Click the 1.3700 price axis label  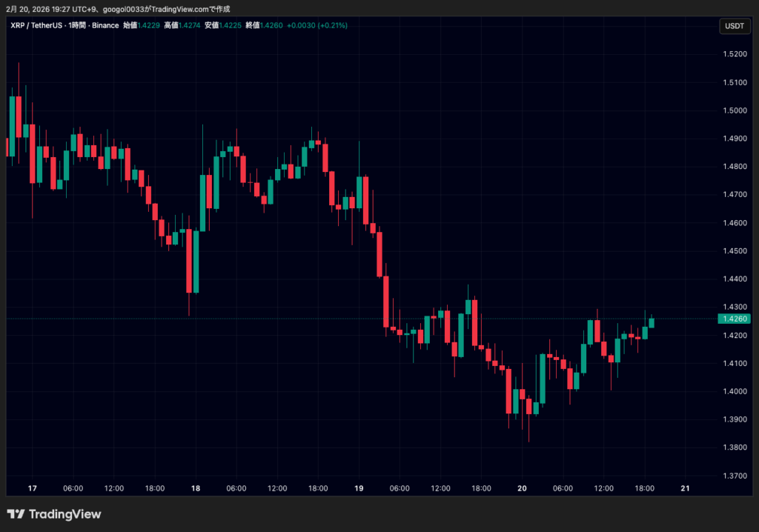(x=734, y=476)
